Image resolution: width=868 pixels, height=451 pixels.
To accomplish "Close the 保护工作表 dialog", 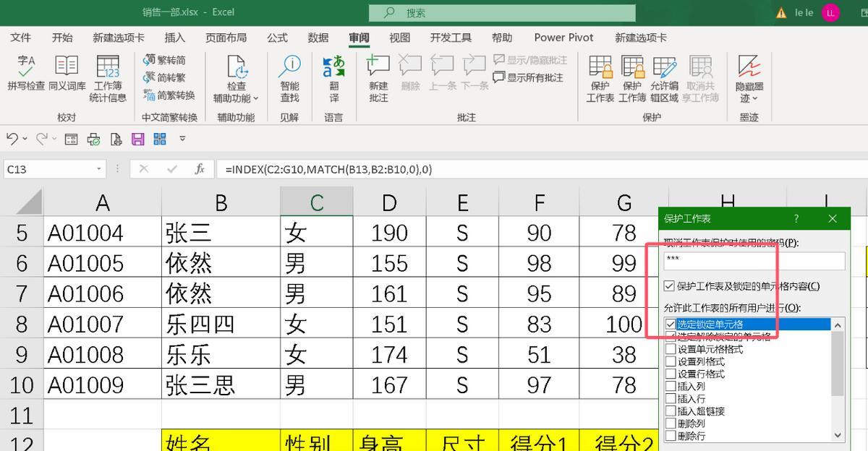I will (833, 218).
